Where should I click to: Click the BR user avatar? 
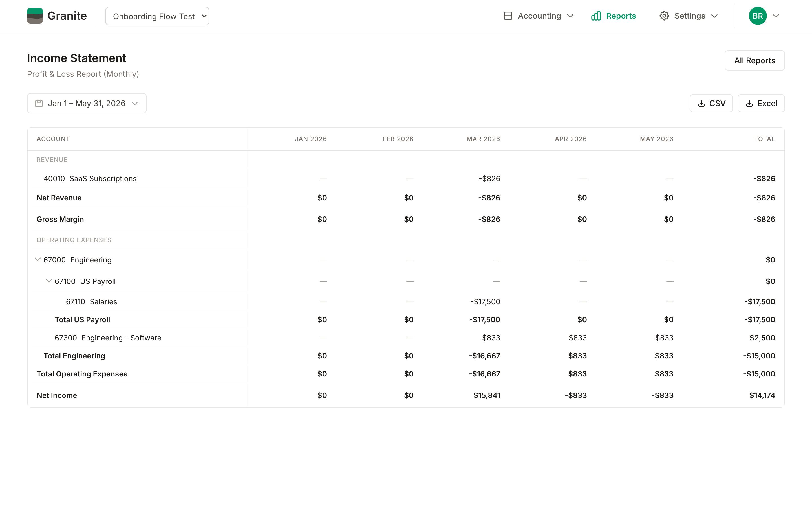pos(758,16)
